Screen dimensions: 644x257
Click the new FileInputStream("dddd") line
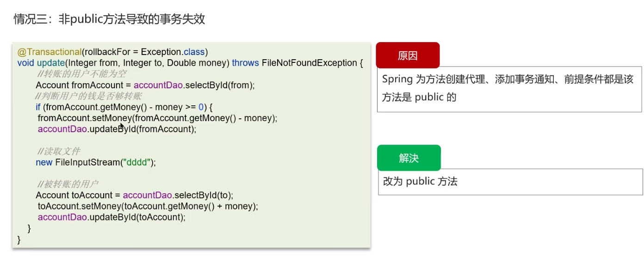96,163
